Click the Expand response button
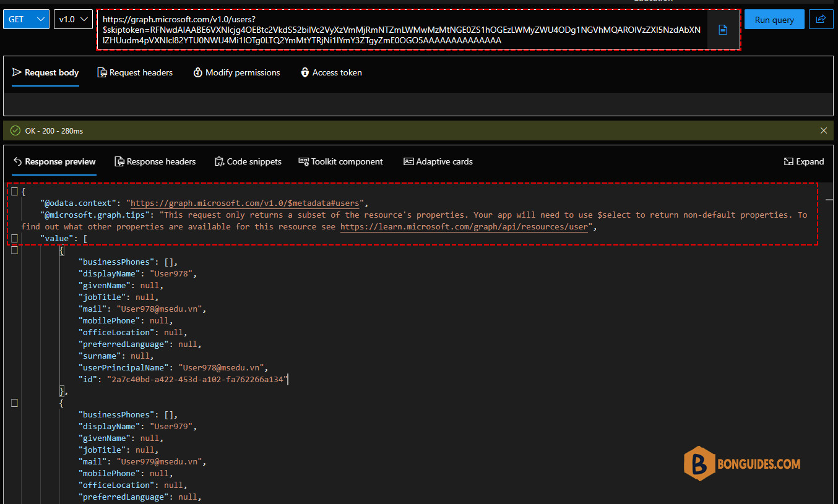 (x=804, y=162)
